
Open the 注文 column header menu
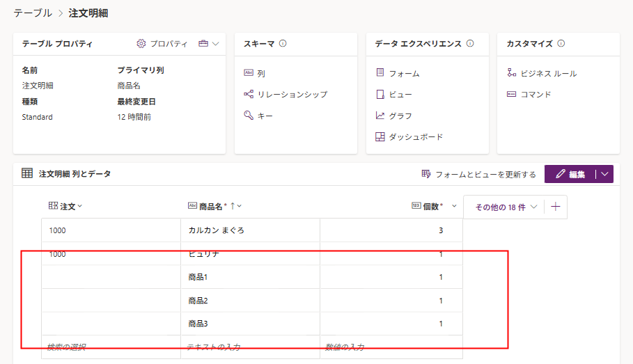pos(68,206)
